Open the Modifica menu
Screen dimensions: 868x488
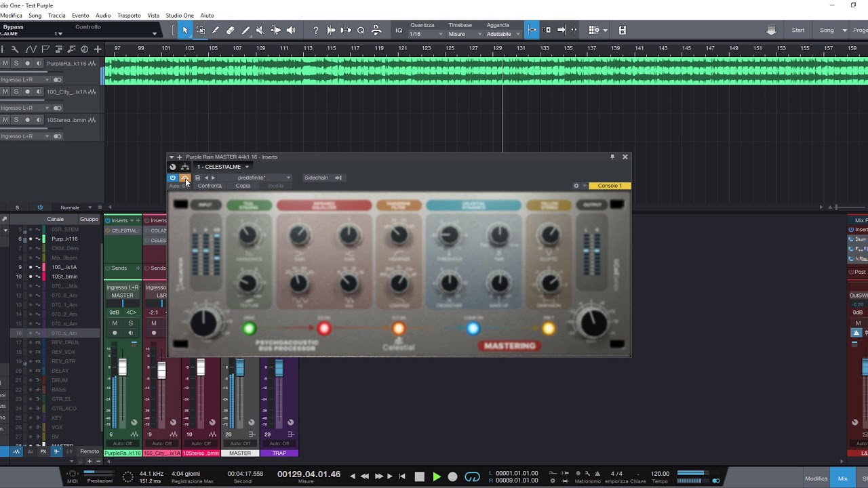pos(11,15)
